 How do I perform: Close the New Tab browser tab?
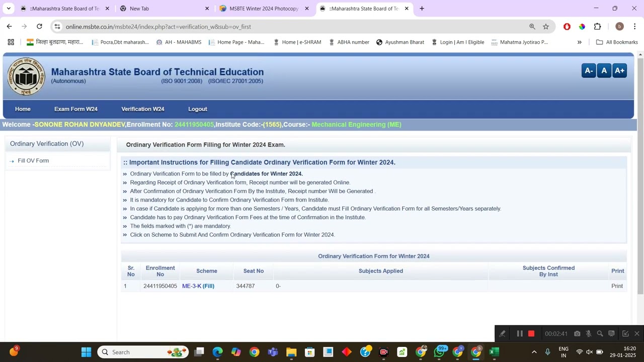tap(207, 9)
